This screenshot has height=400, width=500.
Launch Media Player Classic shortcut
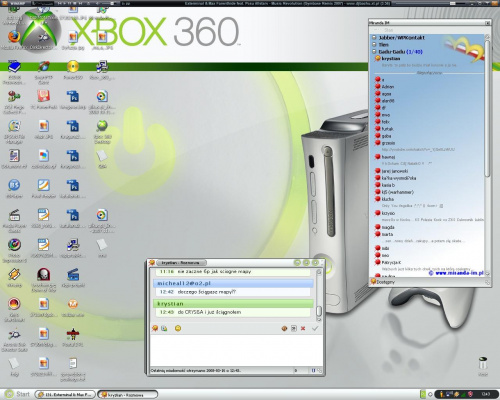[14, 215]
